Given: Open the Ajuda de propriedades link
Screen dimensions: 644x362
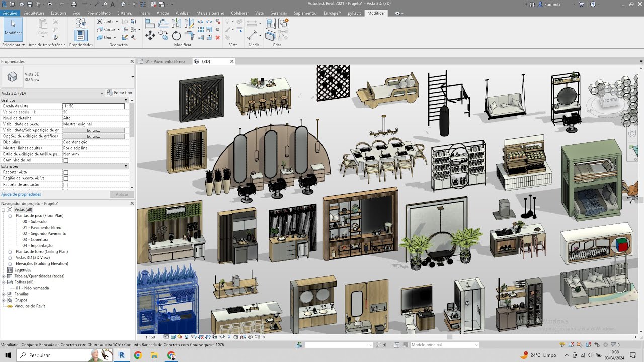Looking at the screenshot, I should [x=21, y=194].
